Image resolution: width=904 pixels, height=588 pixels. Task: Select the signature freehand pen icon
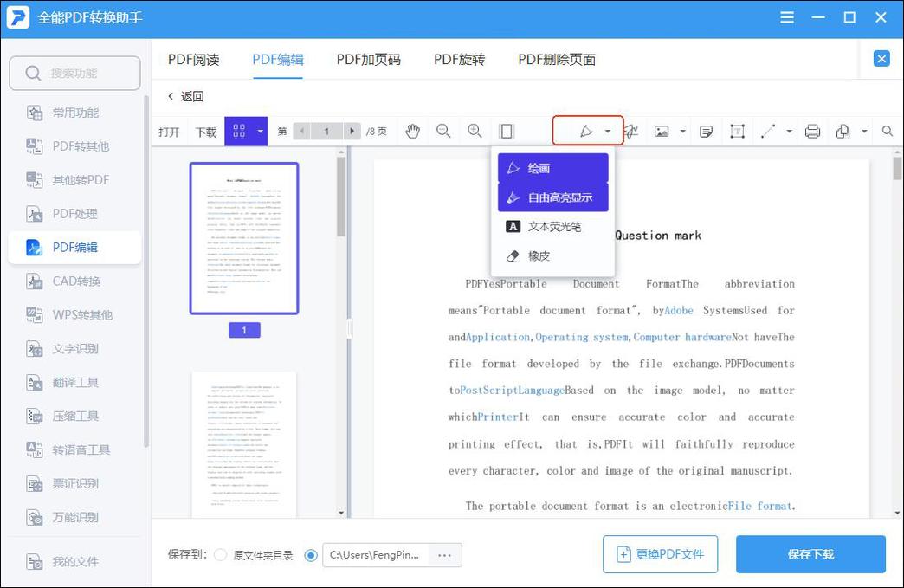[x=630, y=131]
